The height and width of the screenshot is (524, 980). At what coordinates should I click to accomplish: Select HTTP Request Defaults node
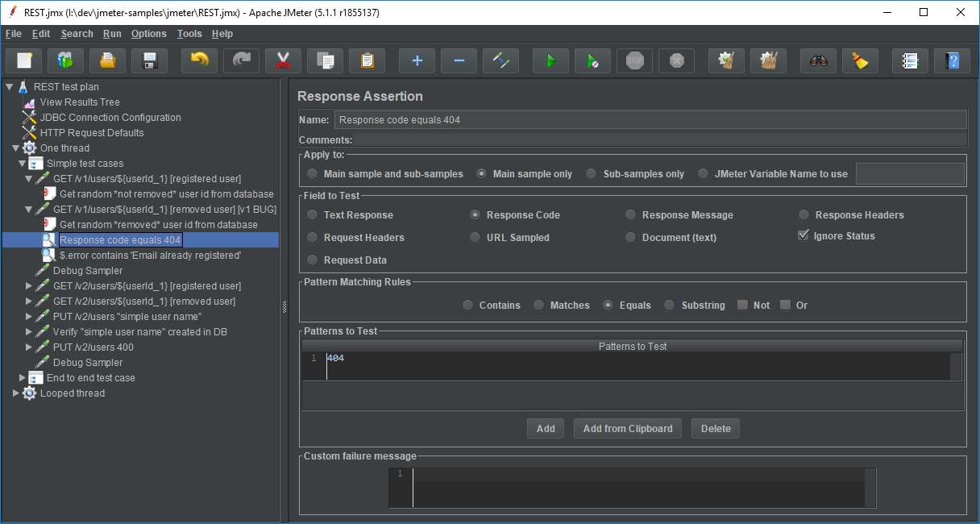[92, 133]
